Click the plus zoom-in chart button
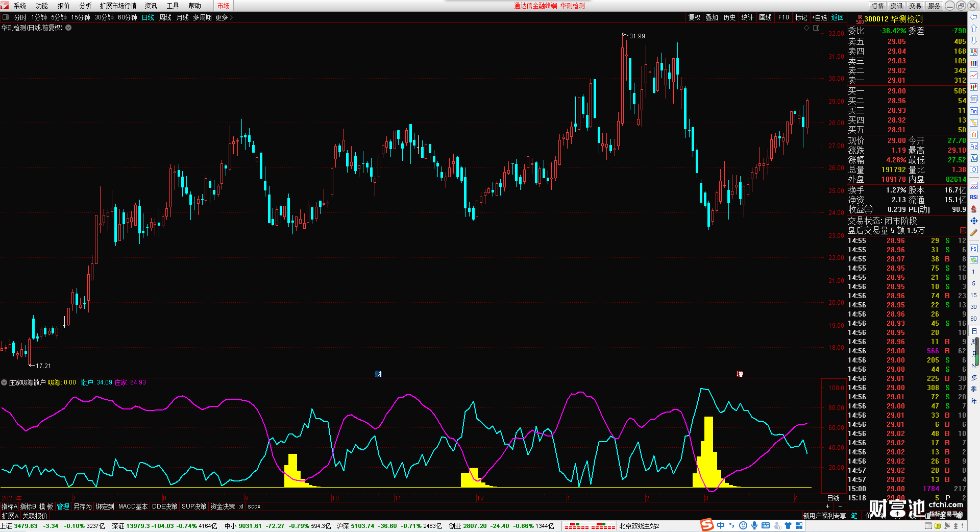This screenshot has height=532, width=980. (x=827, y=506)
